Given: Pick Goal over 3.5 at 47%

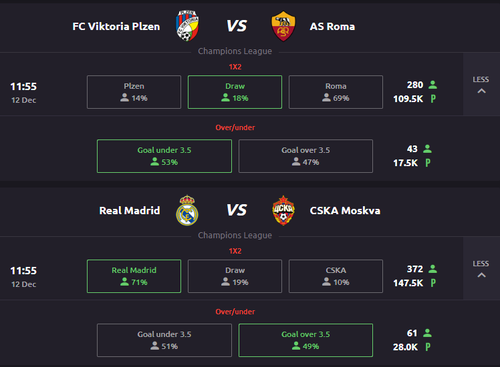Looking at the screenshot, I should coord(306,156).
